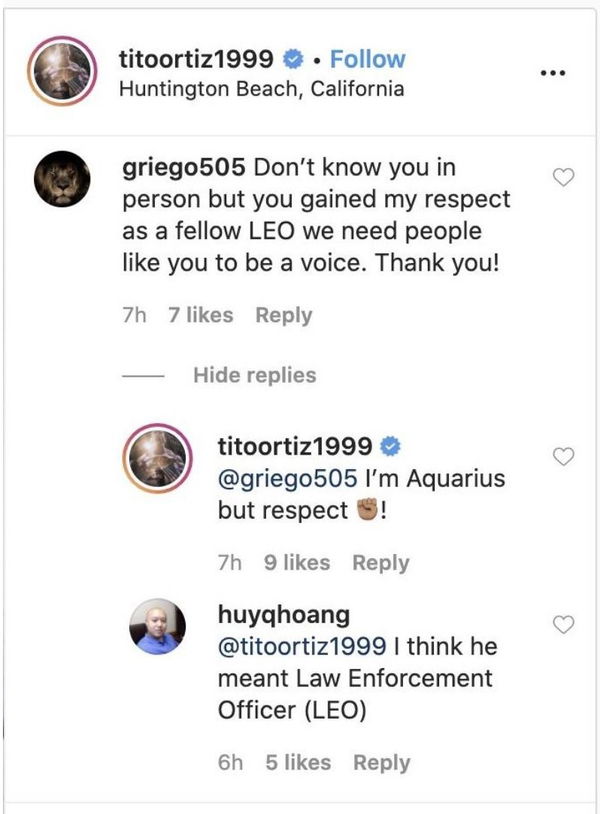
Task: Reply to titoortiz1999's Aquarius comment
Action: pos(381,563)
